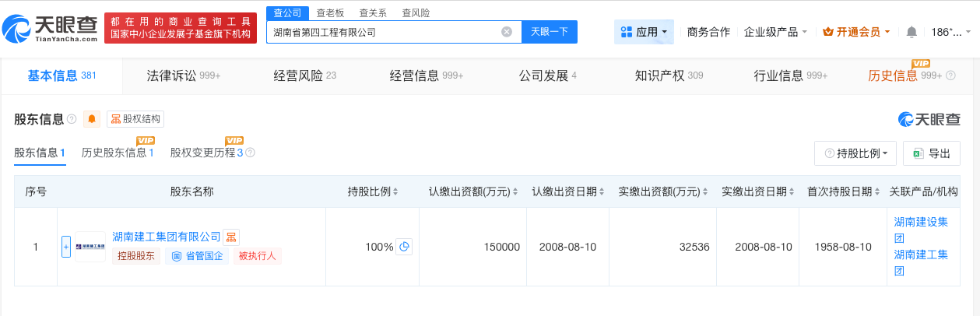Click the 湖南建工集团 company logo thumbnail
The width and height of the screenshot is (980, 316).
[x=90, y=247]
